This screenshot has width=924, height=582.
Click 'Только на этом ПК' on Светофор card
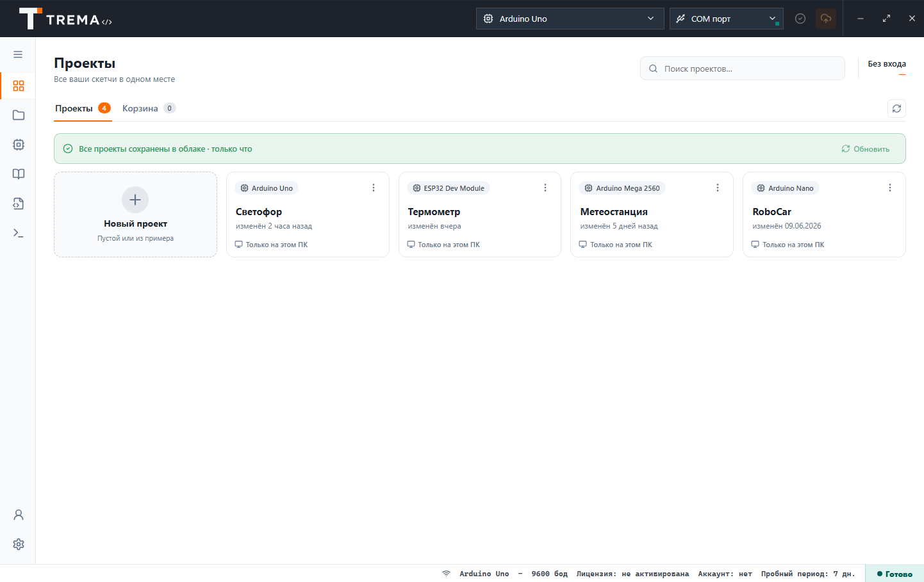tap(272, 245)
